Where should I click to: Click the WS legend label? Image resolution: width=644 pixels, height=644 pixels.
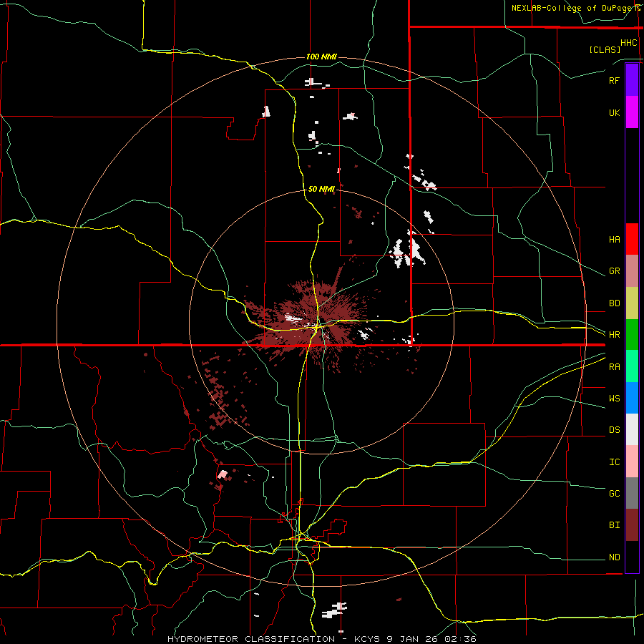(614, 399)
